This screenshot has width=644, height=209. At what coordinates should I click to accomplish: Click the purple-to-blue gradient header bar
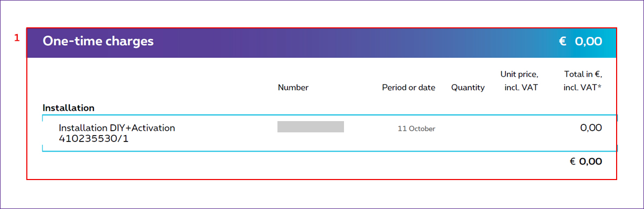coord(321,42)
